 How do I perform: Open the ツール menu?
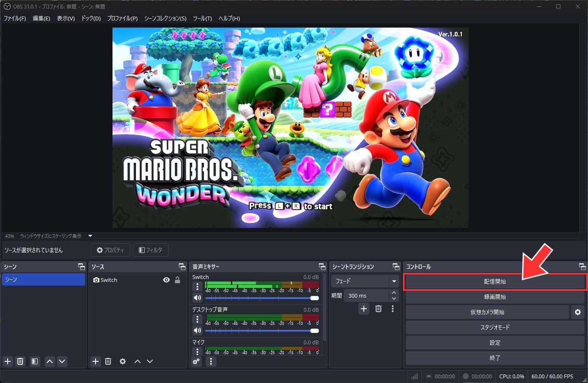[203, 18]
